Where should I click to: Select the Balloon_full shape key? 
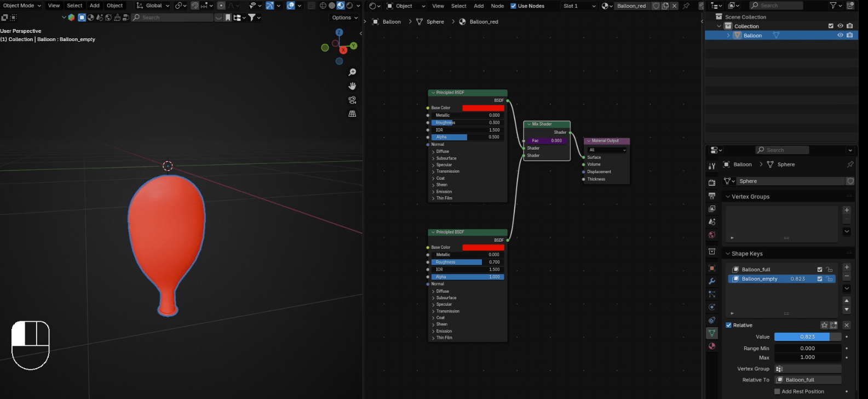pos(756,269)
